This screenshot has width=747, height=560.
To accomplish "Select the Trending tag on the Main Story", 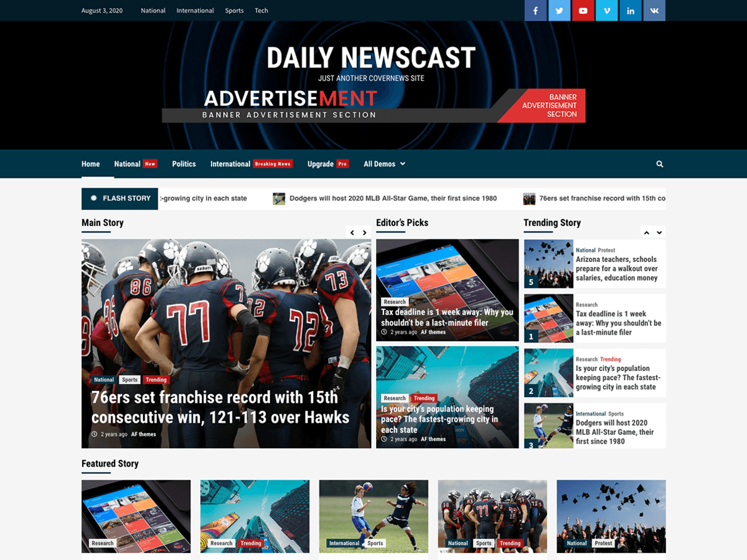I will [x=156, y=380].
